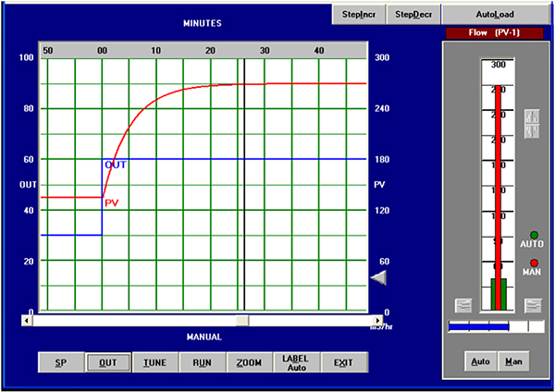
Task: Click the StepIncr button
Action: [x=359, y=15]
